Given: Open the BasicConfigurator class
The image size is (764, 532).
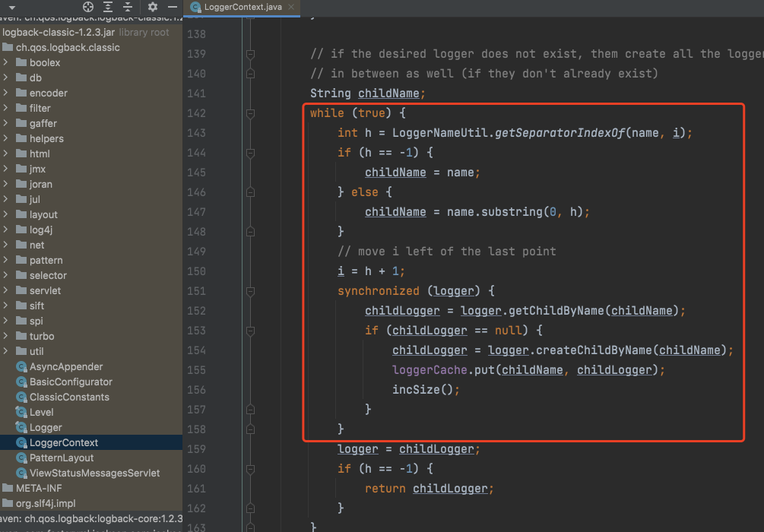Looking at the screenshot, I should pos(71,382).
